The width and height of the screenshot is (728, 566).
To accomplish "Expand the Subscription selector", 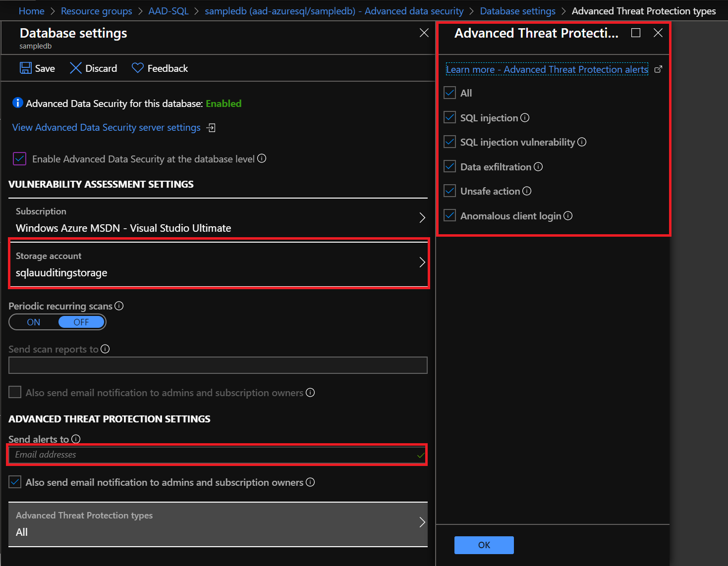I will 218,219.
